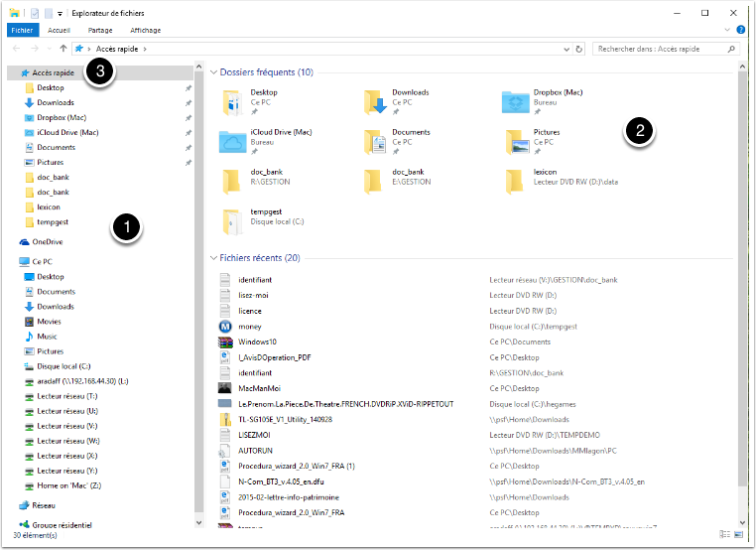
Task: Open the Fichier menu tab
Action: coord(22,31)
